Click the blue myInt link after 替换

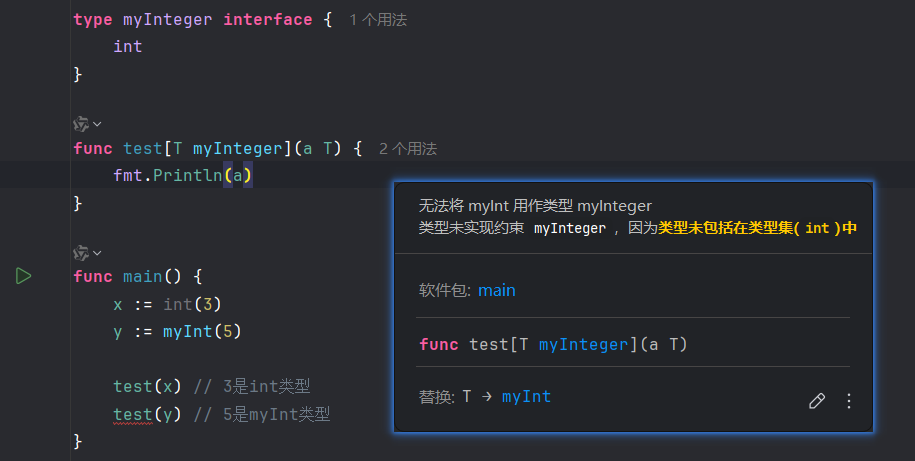click(x=526, y=397)
